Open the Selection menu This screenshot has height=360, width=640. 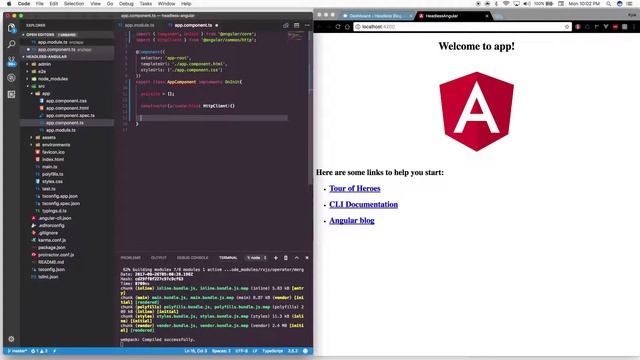pos(74,4)
